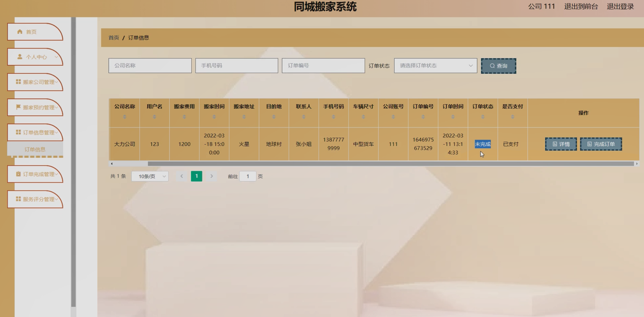Expand the 订单完成管理 sidebar menu
644x317 pixels.
pos(35,174)
